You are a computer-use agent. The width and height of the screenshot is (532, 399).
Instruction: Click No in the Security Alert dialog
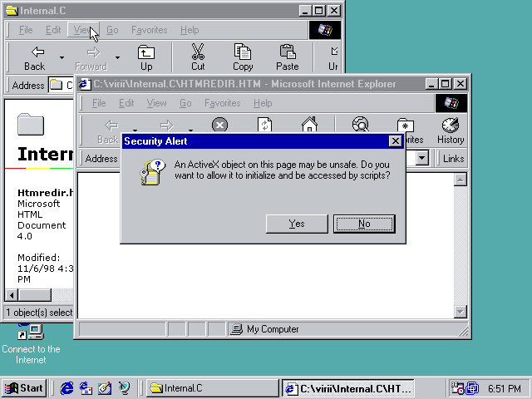364,224
